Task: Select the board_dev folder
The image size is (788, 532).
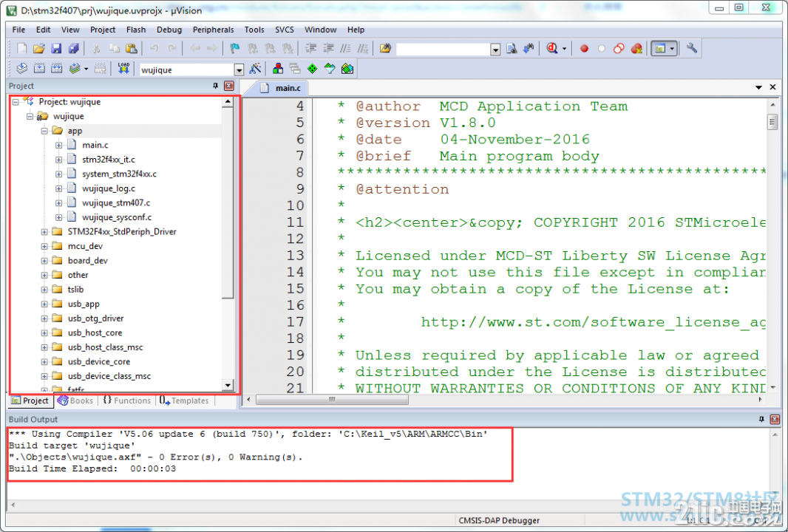Action: [x=87, y=260]
